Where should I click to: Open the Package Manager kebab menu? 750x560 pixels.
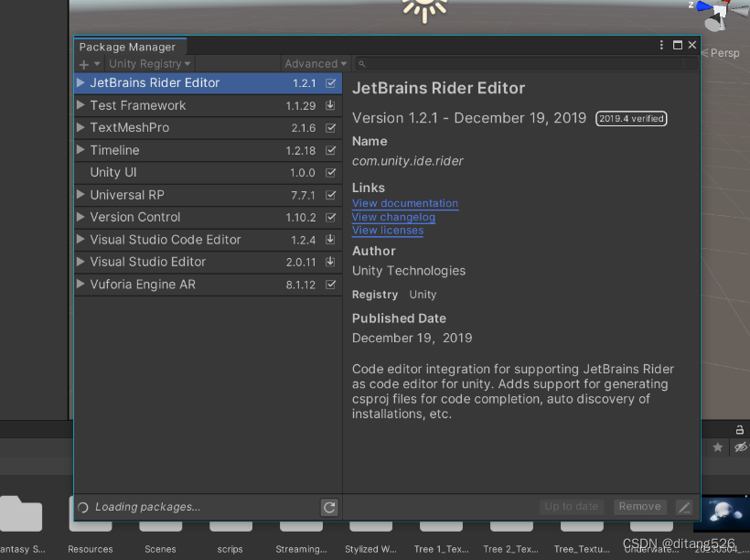[x=661, y=45]
